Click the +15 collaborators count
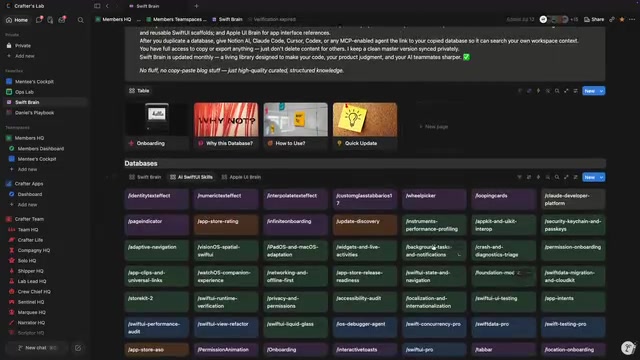The image size is (640, 360). point(574,19)
